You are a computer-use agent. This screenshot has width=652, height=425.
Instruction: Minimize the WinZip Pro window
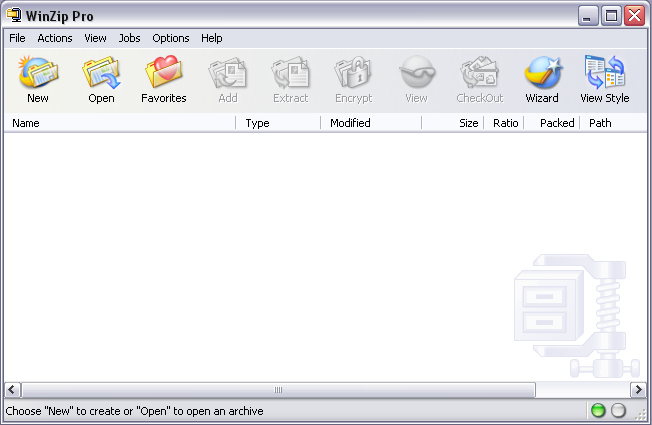coord(588,16)
